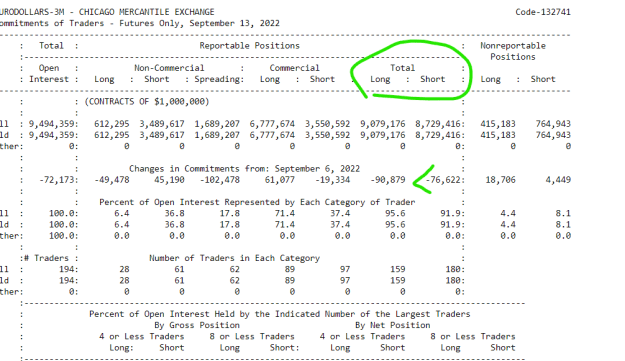This screenshot has width=625, height=361.
Task: Click the 'Non-Commercial' group header
Action: pos(169,68)
